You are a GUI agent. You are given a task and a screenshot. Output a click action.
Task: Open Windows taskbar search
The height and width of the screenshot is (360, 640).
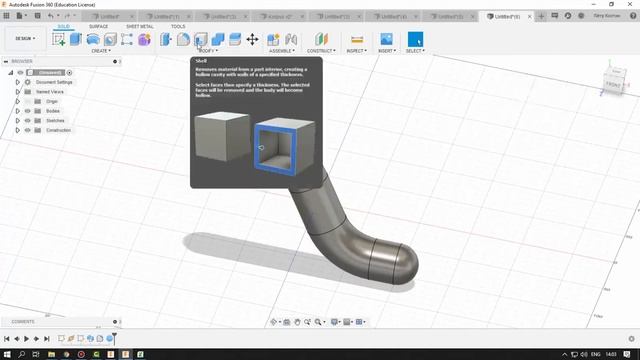pyautogui.click(x=21, y=354)
